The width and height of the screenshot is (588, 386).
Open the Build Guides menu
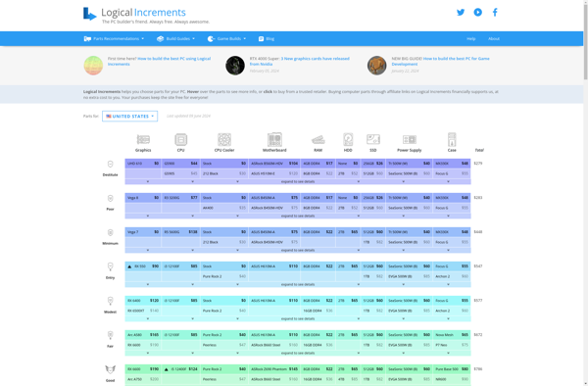(175, 38)
